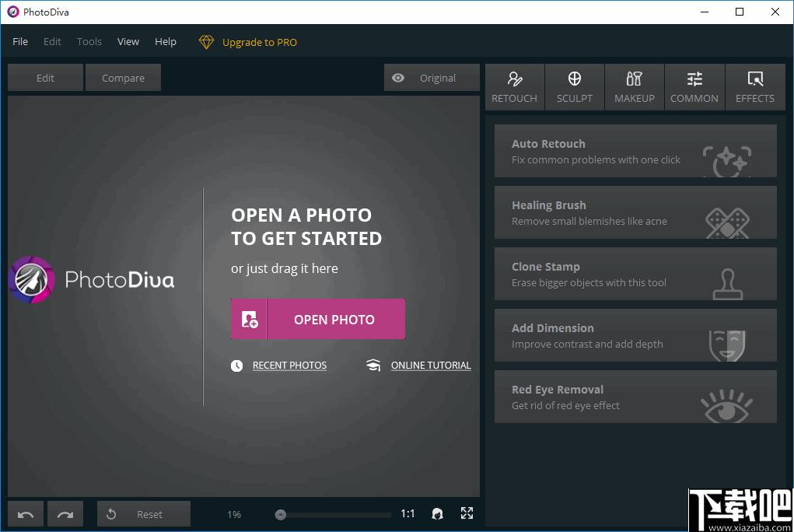Open the RECENT PHOTOS link
The image size is (794, 532).
click(289, 366)
